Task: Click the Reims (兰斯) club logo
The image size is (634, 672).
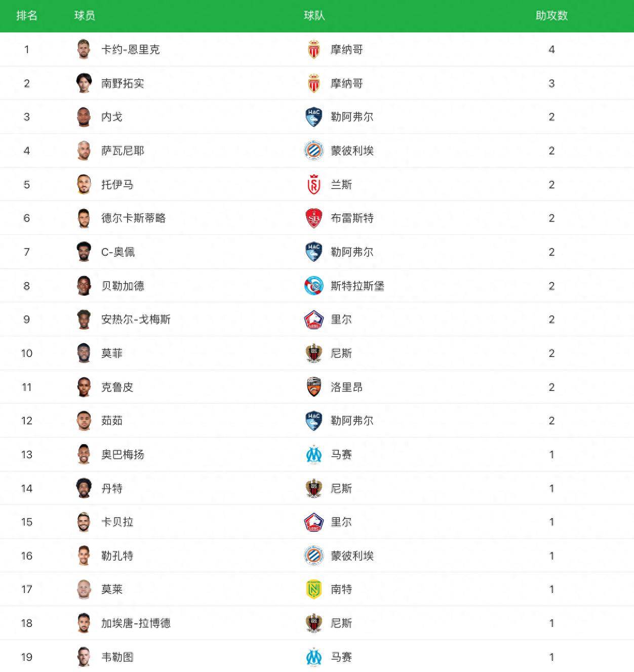Action: [x=314, y=184]
